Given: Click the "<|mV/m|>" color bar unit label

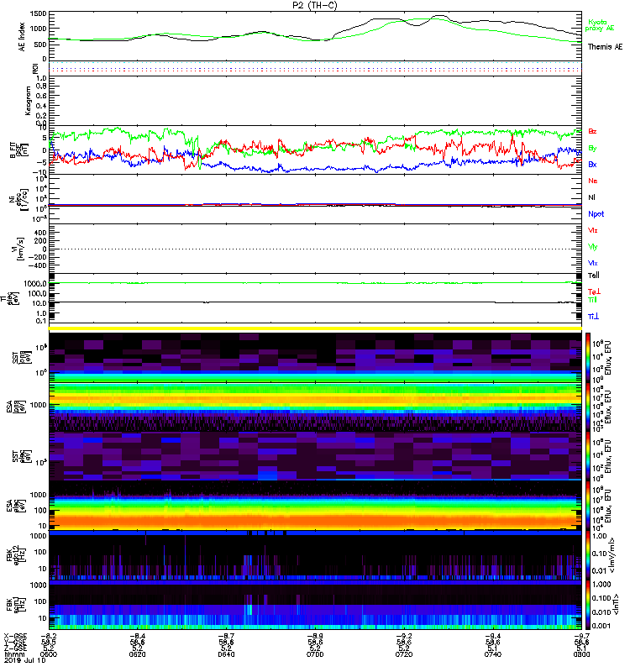Looking at the screenshot, I should pyautogui.click(x=614, y=555).
